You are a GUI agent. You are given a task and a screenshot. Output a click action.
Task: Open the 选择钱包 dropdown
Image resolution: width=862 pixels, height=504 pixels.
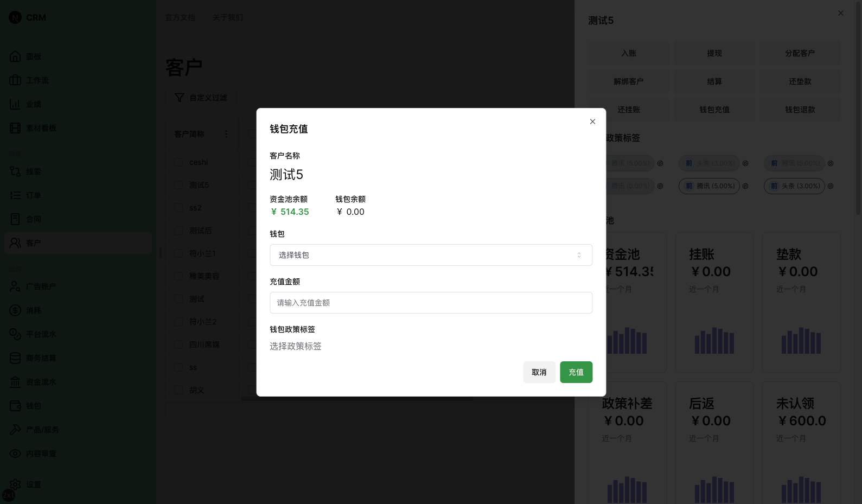pyautogui.click(x=431, y=255)
